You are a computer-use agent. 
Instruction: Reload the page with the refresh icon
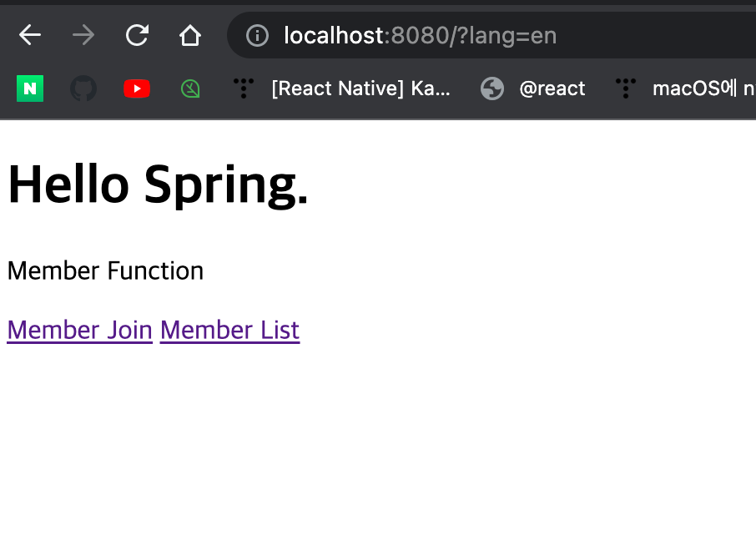[137, 35]
